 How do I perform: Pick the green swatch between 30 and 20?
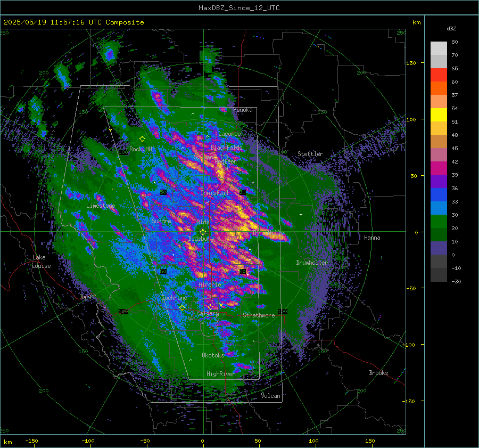tap(439, 222)
